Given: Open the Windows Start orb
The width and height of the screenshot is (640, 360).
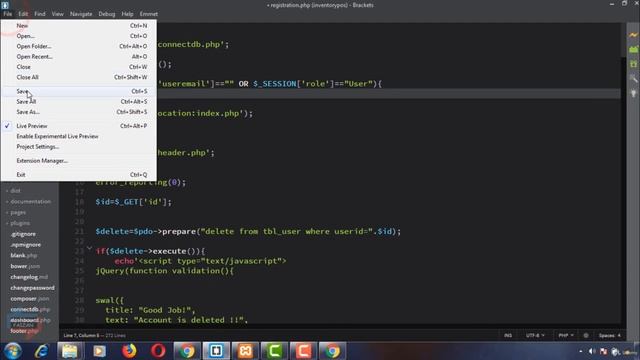Looking at the screenshot, I should click(13, 351).
